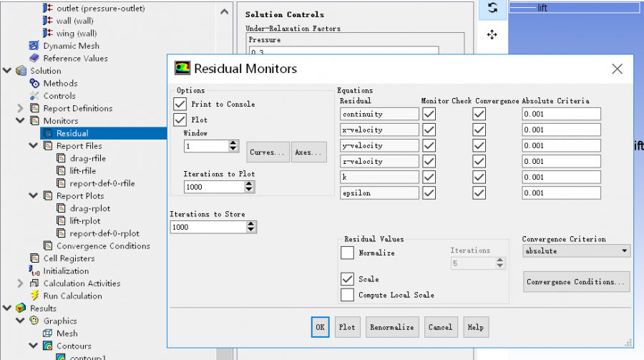Image resolution: width=644 pixels, height=360 pixels.
Task: Uncheck Monitor for continuity residual
Action: (x=429, y=114)
